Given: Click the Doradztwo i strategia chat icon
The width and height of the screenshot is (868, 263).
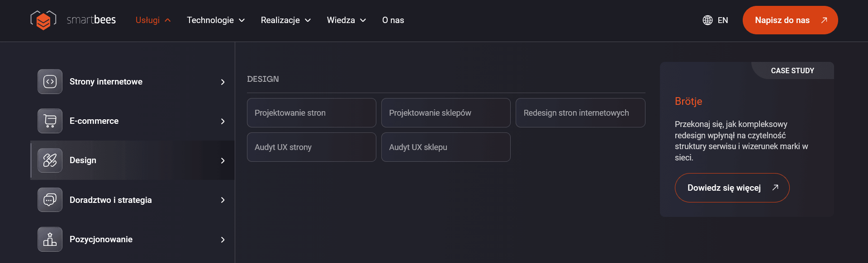Looking at the screenshot, I should [50, 200].
